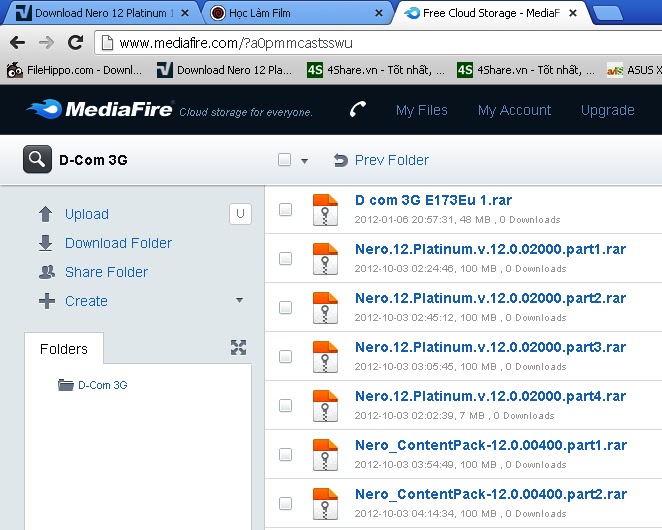662x530 pixels.
Task: Open Download Nero 12 Pla... bookmark
Action: pos(224,70)
